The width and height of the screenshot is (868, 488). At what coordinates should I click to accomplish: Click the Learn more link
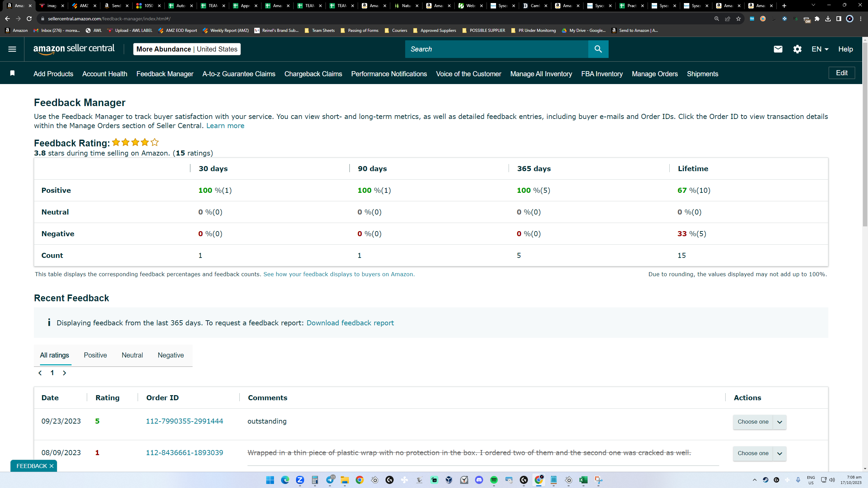tap(225, 126)
